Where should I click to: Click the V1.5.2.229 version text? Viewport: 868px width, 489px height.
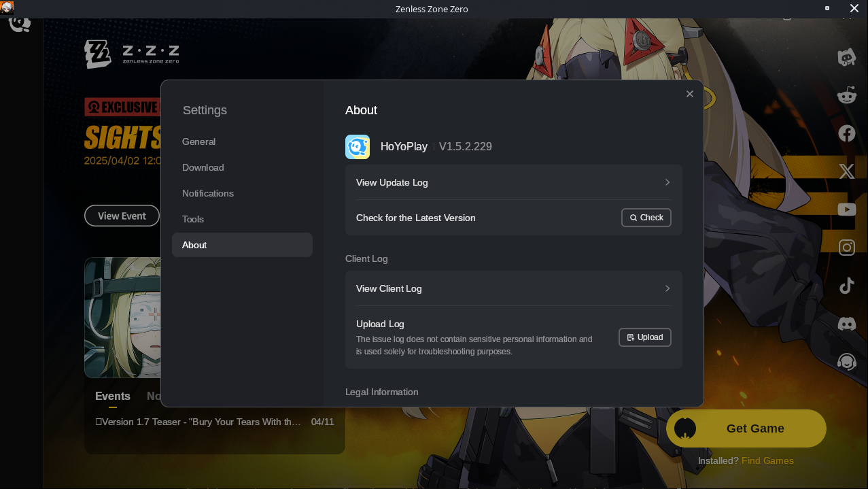[466, 146]
